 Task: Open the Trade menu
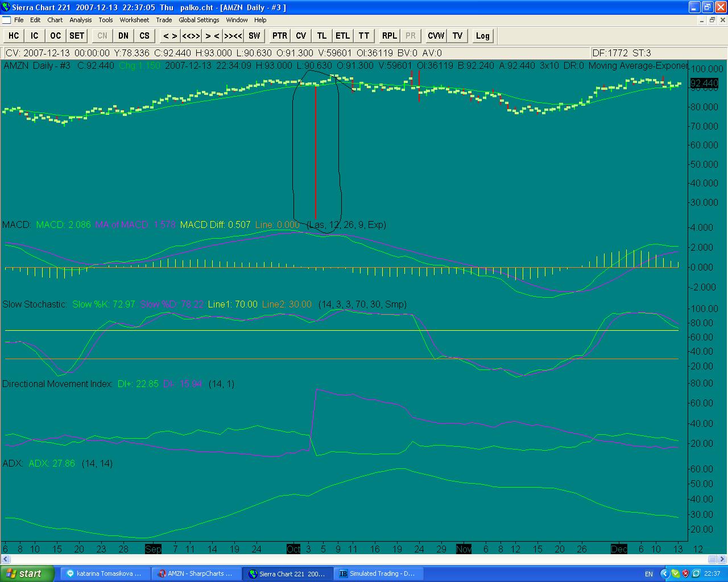(x=164, y=20)
